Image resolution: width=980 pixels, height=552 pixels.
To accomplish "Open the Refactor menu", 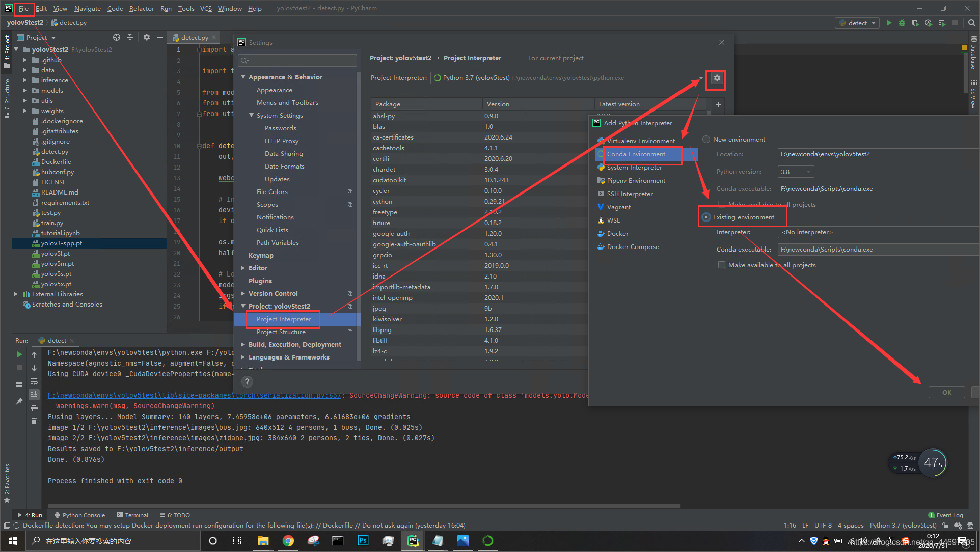I will coord(142,8).
